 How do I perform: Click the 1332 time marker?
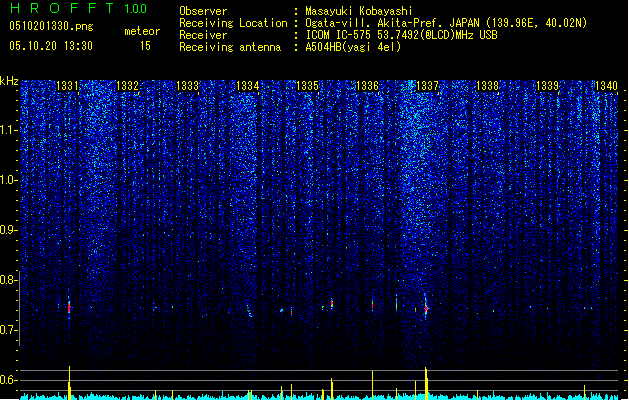click(127, 86)
